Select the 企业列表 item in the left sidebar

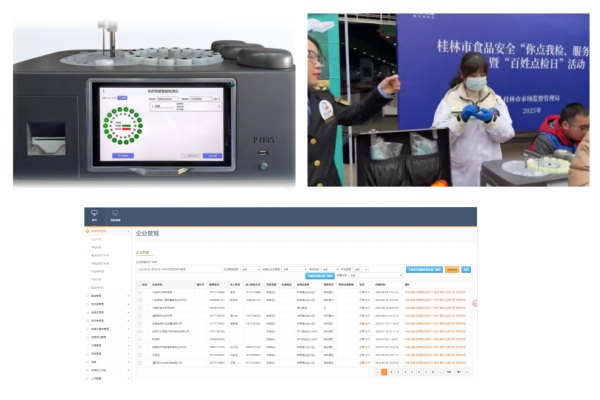pos(97,239)
